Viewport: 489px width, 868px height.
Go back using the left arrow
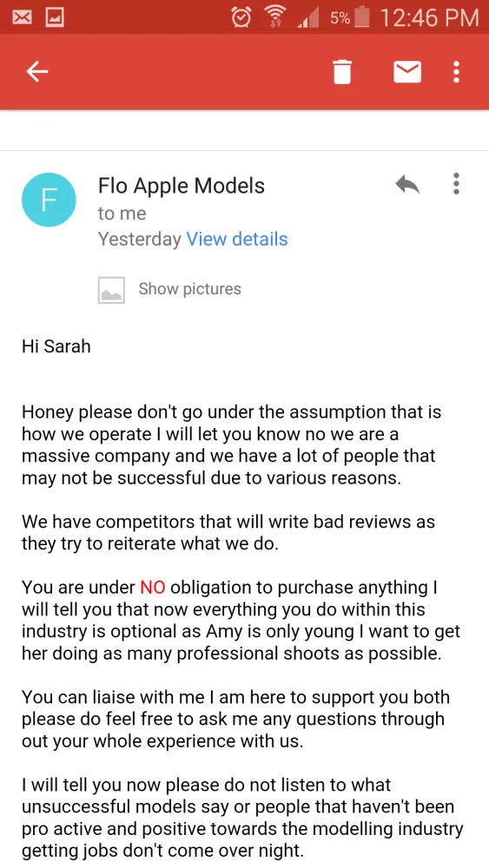(37, 71)
